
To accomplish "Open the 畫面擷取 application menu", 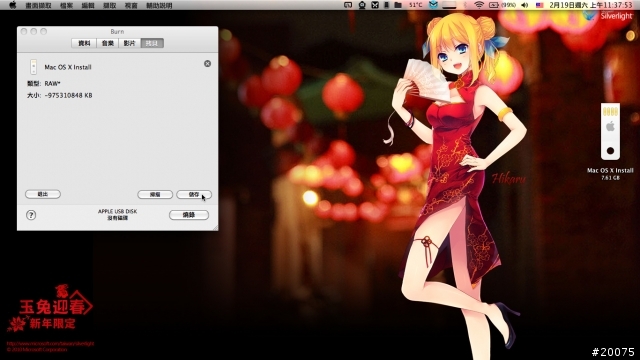I will click(x=38, y=5).
